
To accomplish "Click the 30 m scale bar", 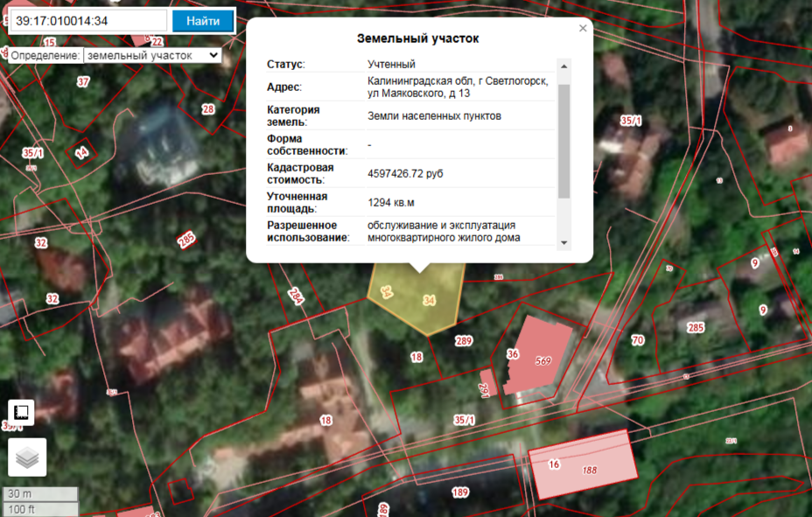I will [40, 493].
